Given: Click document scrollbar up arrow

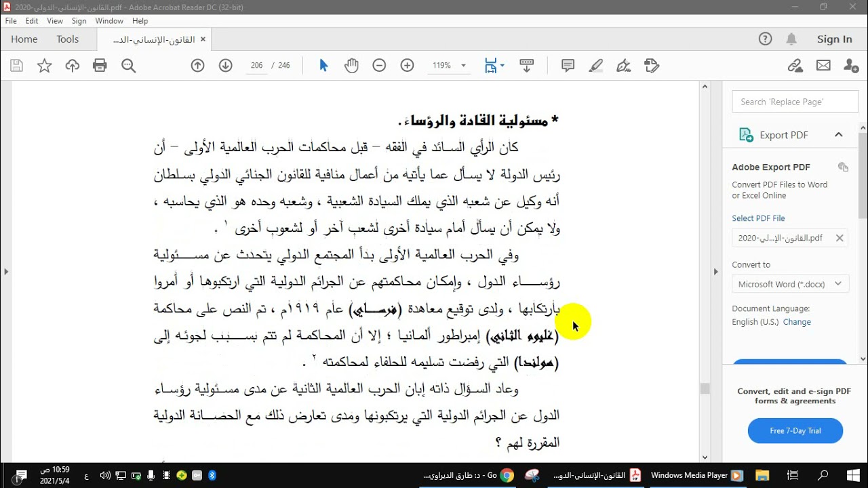Looking at the screenshot, I should coord(705,86).
